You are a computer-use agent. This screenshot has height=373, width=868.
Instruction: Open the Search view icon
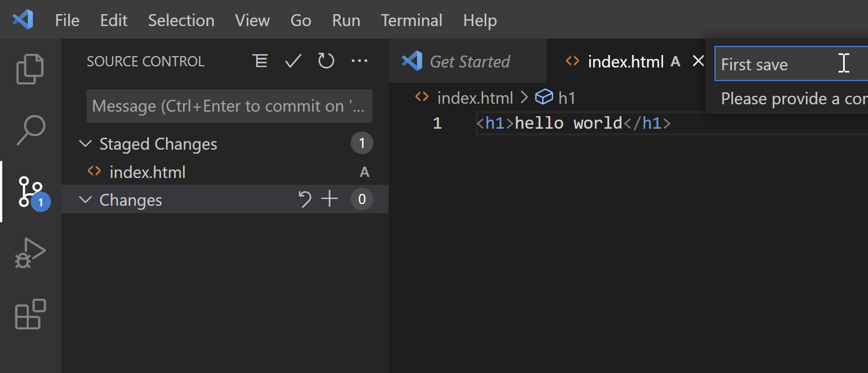point(30,130)
